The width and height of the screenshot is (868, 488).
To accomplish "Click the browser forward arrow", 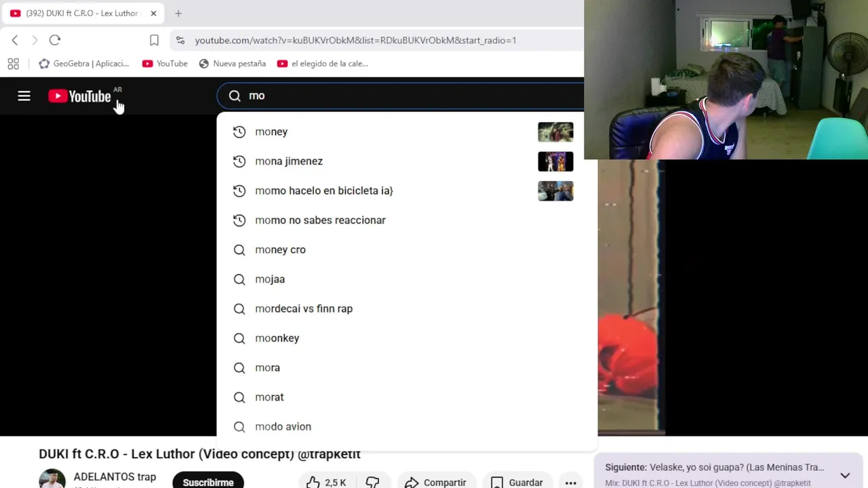I will pos(35,40).
